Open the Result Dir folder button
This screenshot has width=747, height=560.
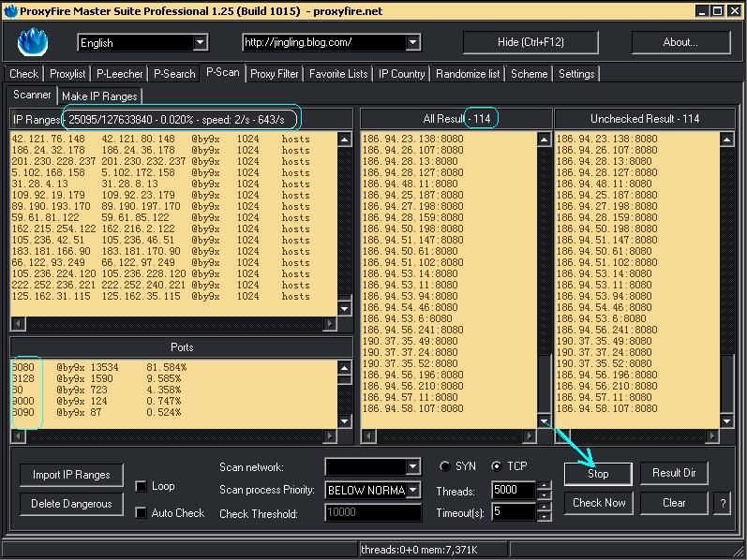coord(674,473)
